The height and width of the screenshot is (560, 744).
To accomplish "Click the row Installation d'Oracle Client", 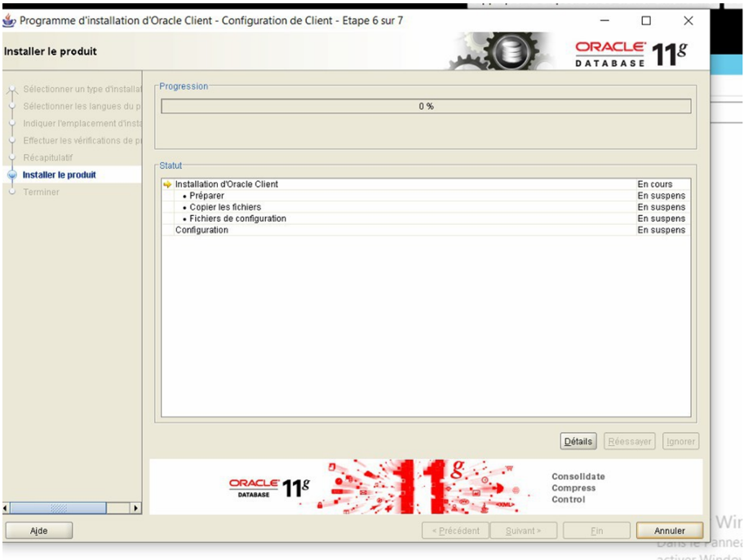I will click(426, 184).
